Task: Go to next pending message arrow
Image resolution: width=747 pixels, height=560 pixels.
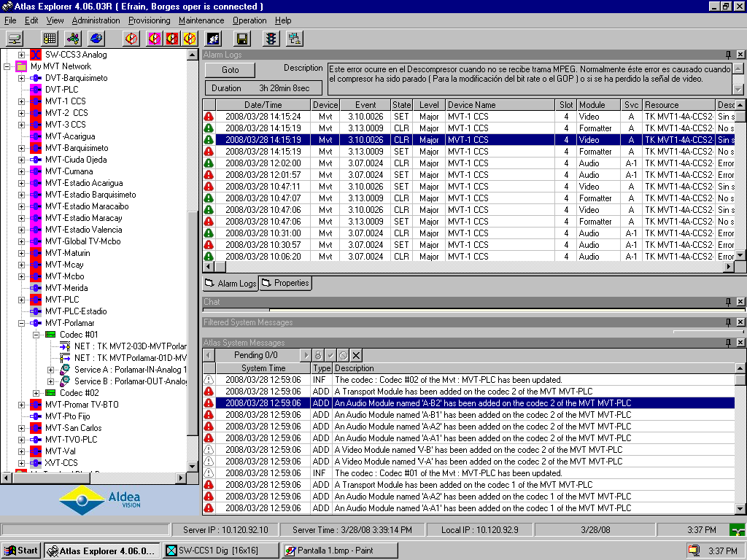Action: [x=306, y=355]
